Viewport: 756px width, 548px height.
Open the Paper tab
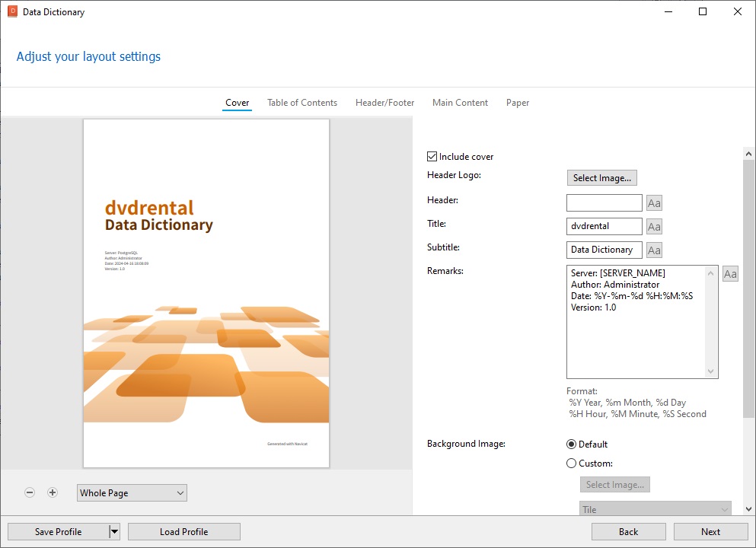(x=518, y=103)
